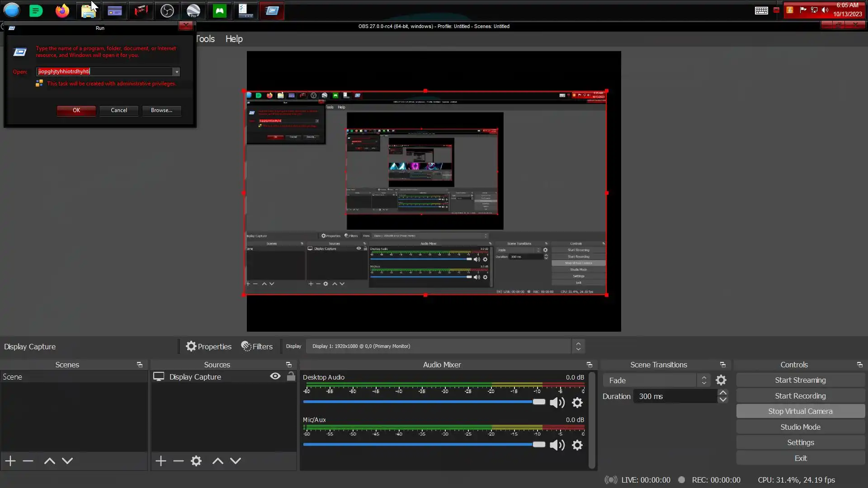Remove selected scene with minus icon

coord(28,461)
